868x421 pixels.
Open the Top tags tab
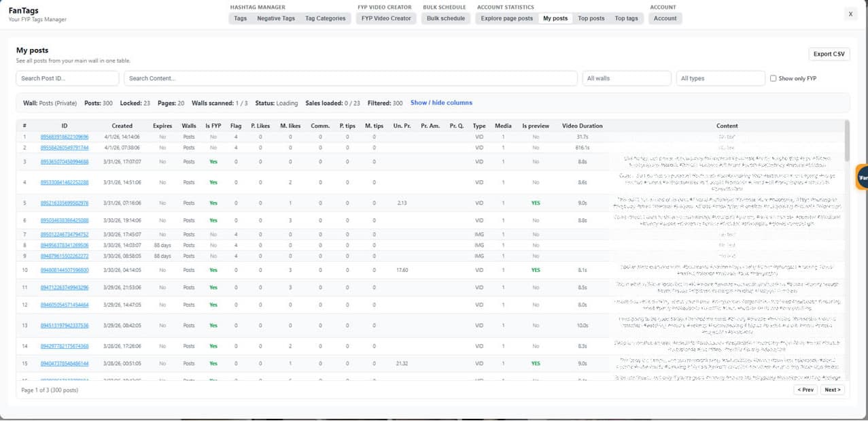point(627,18)
